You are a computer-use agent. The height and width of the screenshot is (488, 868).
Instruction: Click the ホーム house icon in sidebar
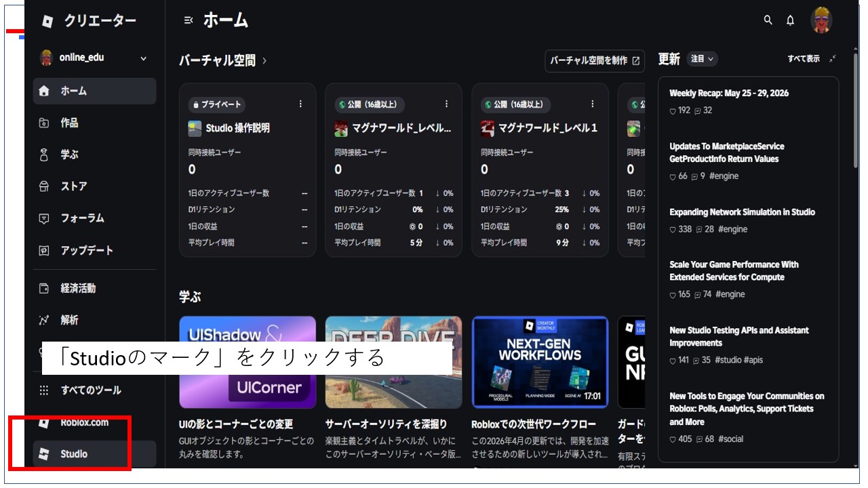coord(44,91)
